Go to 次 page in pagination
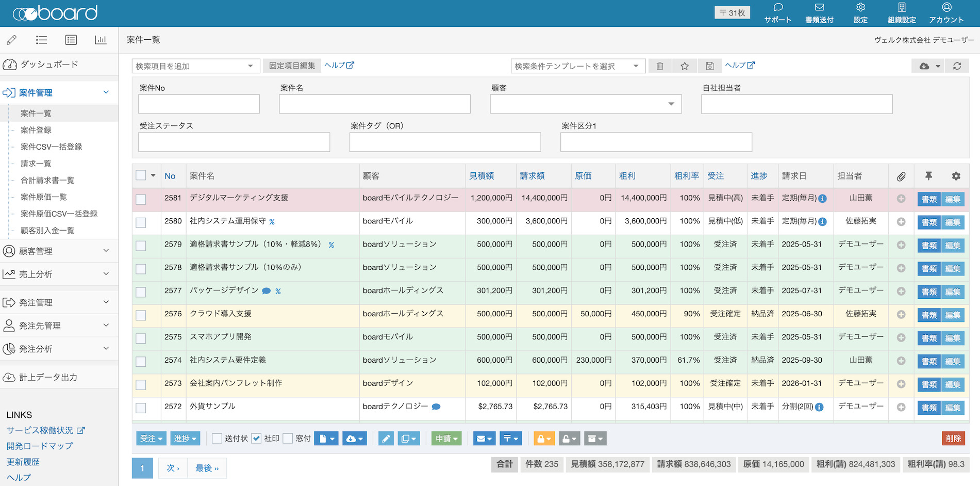Image resolution: width=980 pixels, height=486 pixels. [x=173, y=468]
